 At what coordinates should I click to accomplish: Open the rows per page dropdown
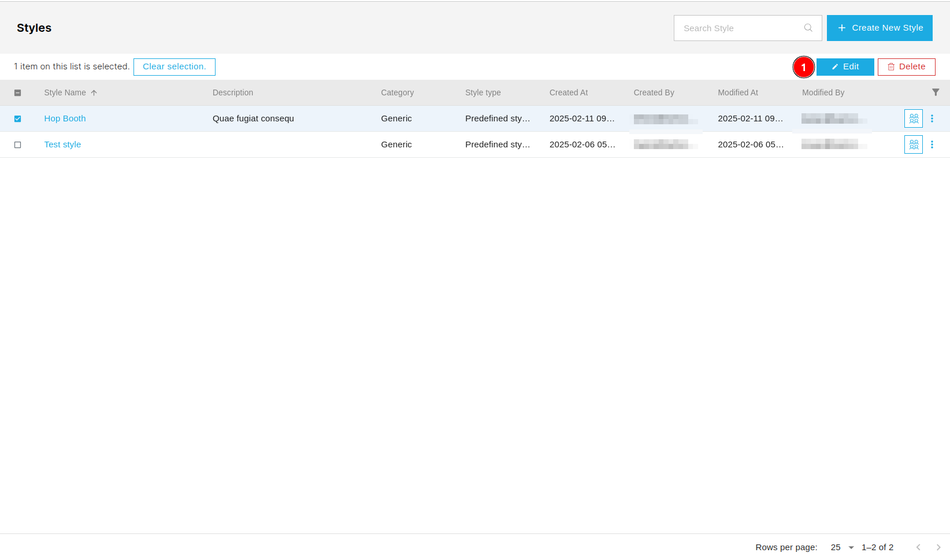[843, 547]
